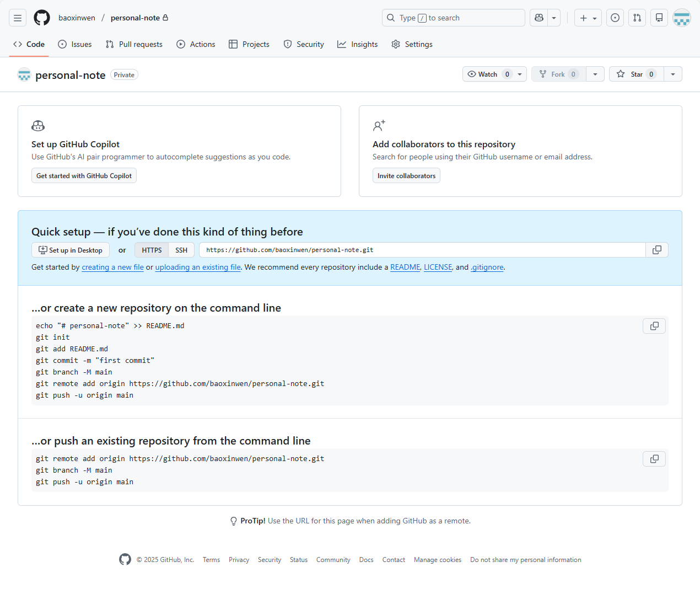Switch clone URL to SSH
Image resolution: width=700 pixels, height=594 pixels.
(181, 250)
